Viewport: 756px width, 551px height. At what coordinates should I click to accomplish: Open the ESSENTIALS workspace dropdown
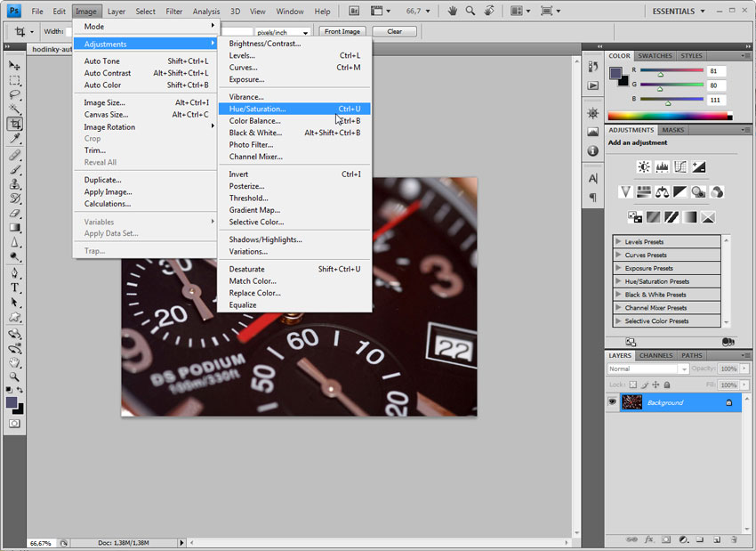(680, 11)
